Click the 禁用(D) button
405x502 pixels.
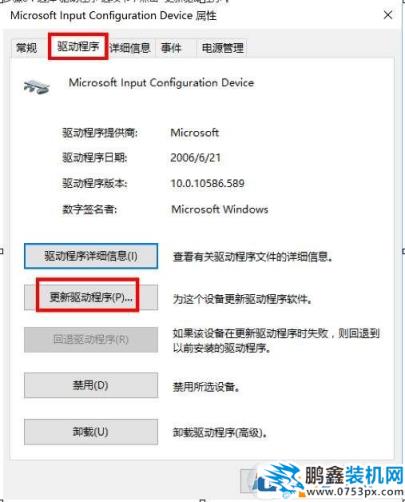(x=91, y=385)
